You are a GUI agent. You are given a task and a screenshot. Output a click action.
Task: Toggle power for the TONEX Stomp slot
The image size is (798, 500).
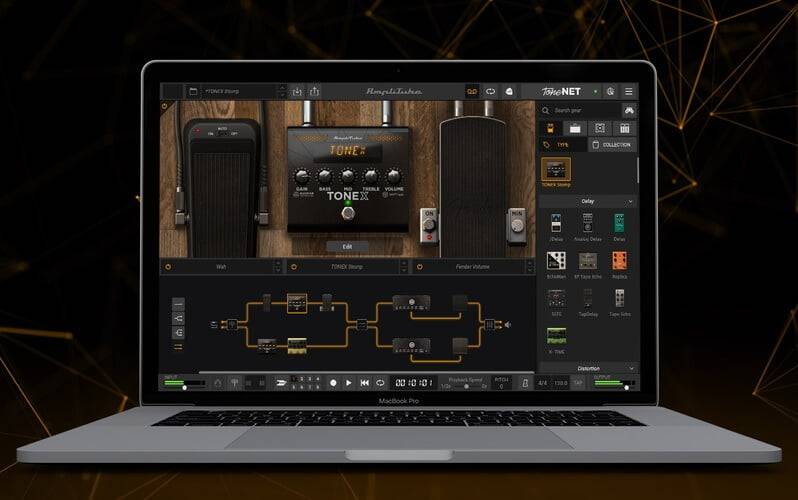[294, 267]
